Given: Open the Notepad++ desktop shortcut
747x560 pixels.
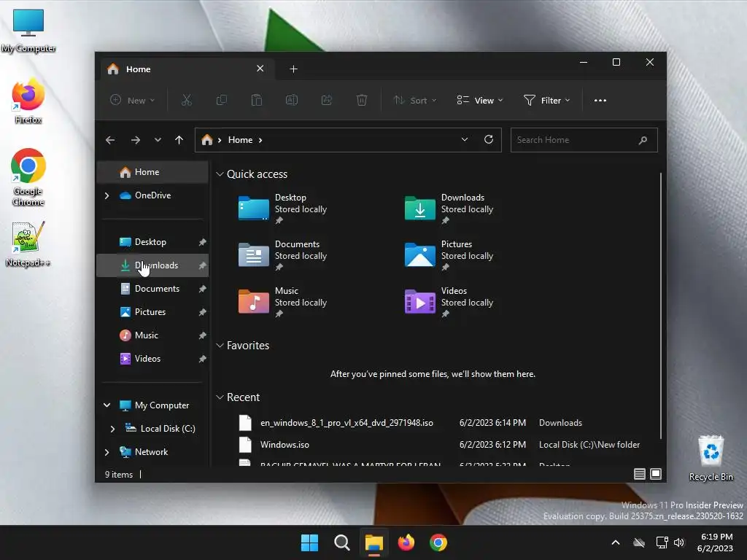Looking at the screenshot, I should [28, 244].
